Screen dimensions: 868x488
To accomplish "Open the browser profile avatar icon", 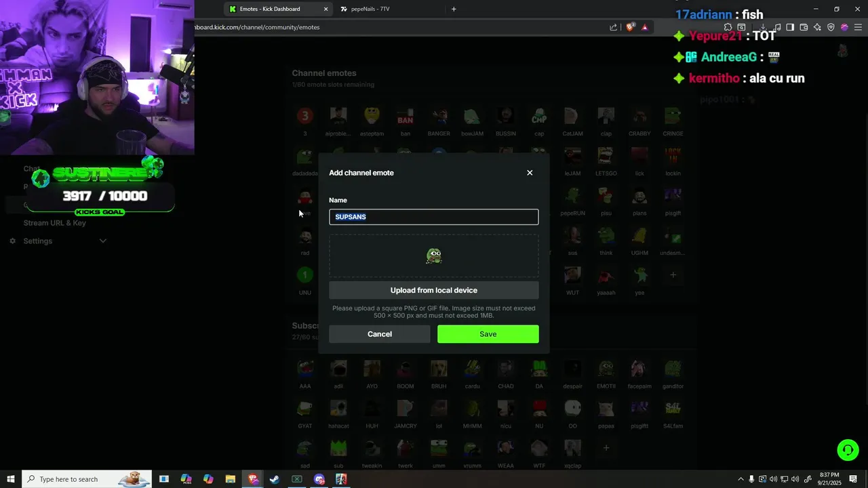I will tap(844, 27).
